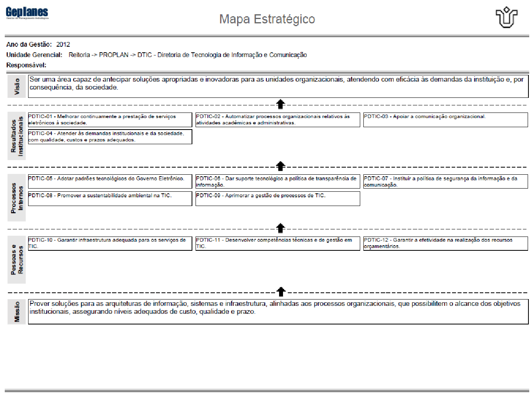Click the arrow pointing up to the Visão box
532x393 pixels.
point(280,104)
